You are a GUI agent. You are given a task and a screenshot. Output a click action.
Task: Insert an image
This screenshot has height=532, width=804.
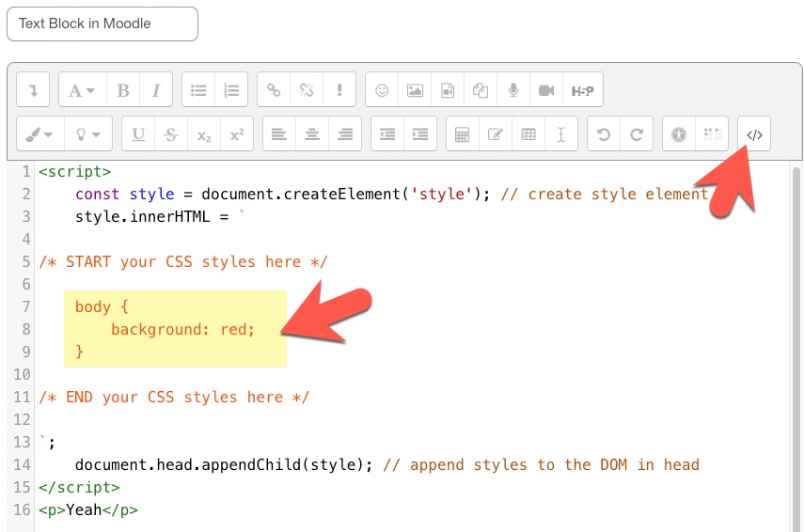(x=415, y=90)
